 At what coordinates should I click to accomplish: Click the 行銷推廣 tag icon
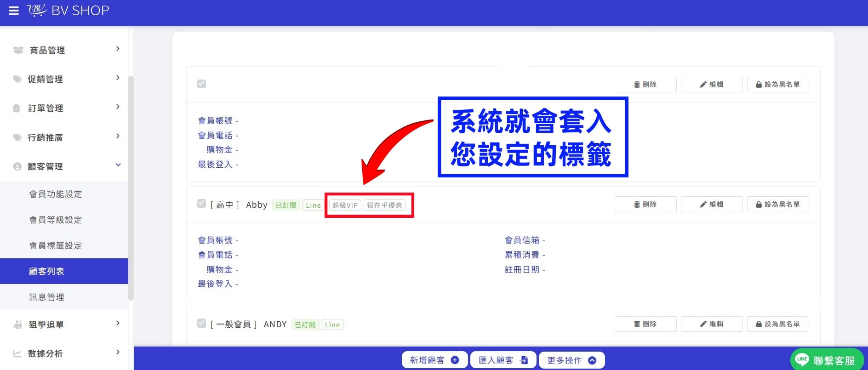coord(17,137)
